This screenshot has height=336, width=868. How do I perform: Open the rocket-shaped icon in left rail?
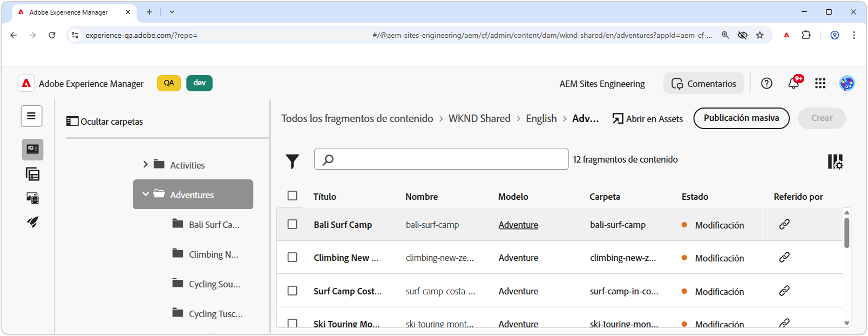point(32,221)
